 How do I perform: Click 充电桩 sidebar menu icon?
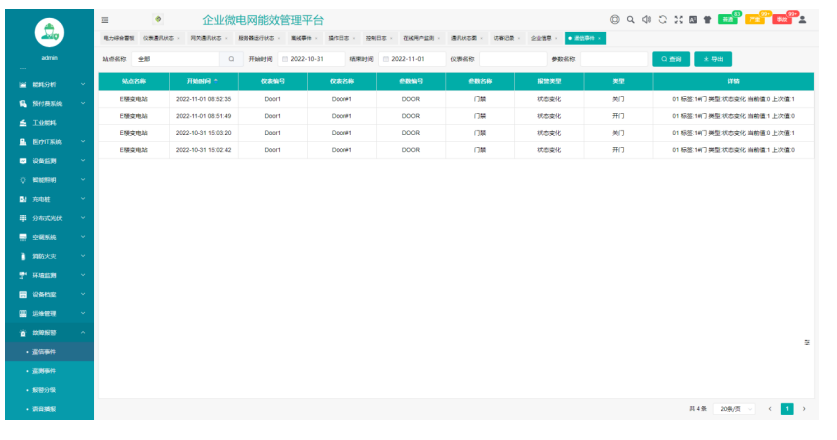click(22, 199)
